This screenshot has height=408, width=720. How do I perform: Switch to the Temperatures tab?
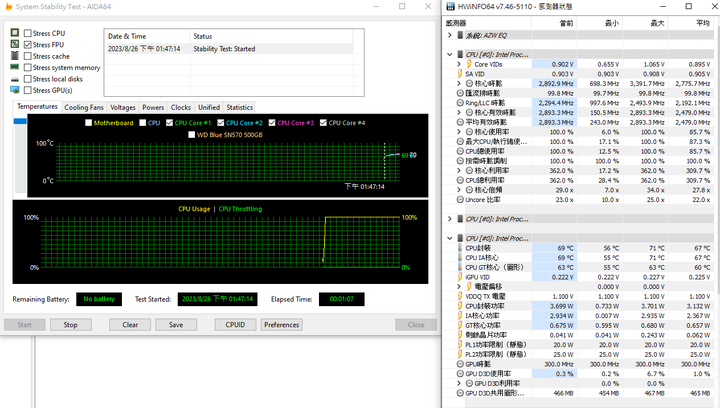(x=37, y=106)
